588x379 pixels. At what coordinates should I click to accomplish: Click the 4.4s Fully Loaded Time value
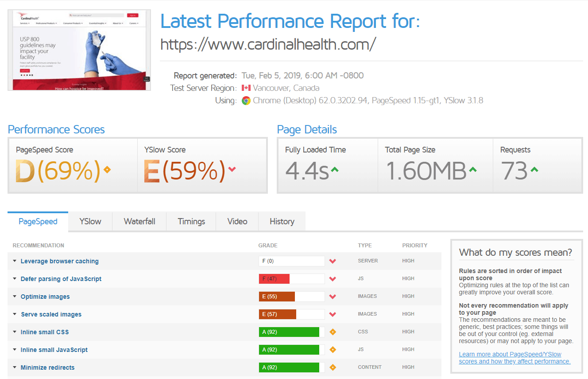coord(307,171)
